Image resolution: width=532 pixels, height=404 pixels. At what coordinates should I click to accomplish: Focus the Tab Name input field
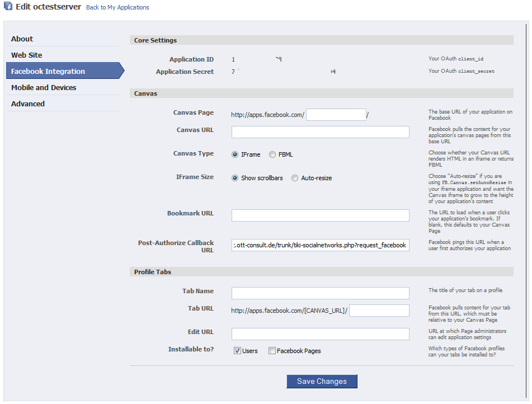320,293
